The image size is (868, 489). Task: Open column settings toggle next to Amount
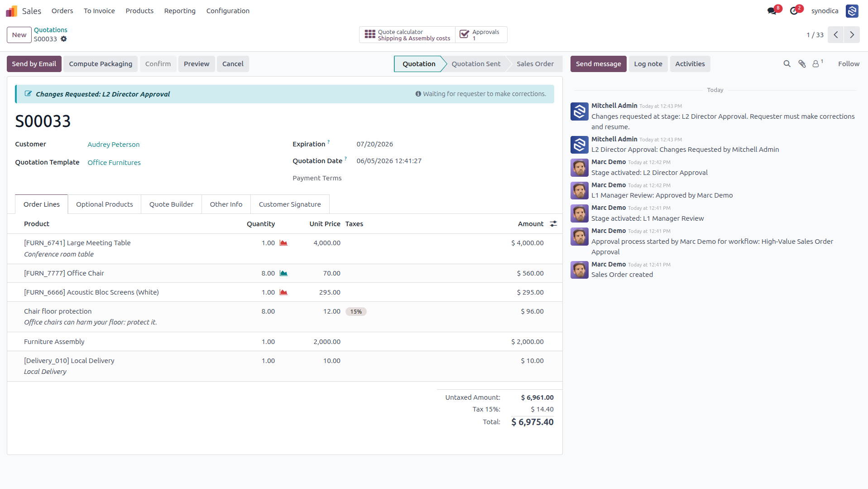pyautogui.click(x=553, y=224)
